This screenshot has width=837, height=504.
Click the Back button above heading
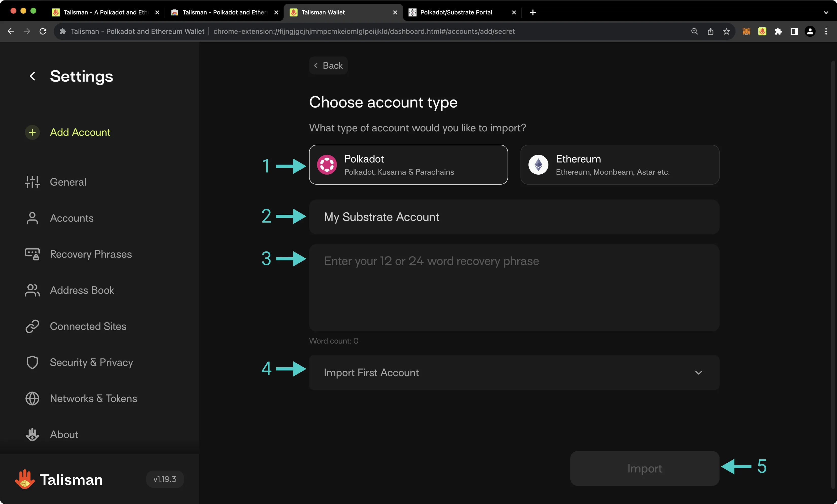(328, 65)
